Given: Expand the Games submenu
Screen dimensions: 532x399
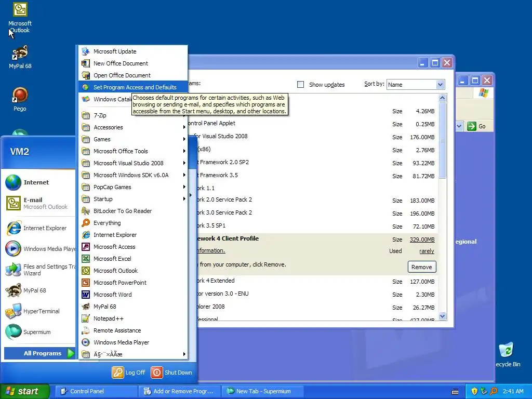Looking at the screenshot, I should [x=132, y=139].
